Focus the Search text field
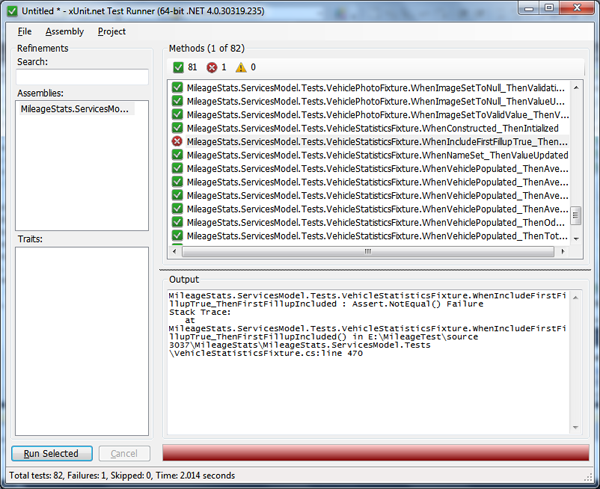The height and width of the screenshot is (489, 600). click(x=82, y=77)
